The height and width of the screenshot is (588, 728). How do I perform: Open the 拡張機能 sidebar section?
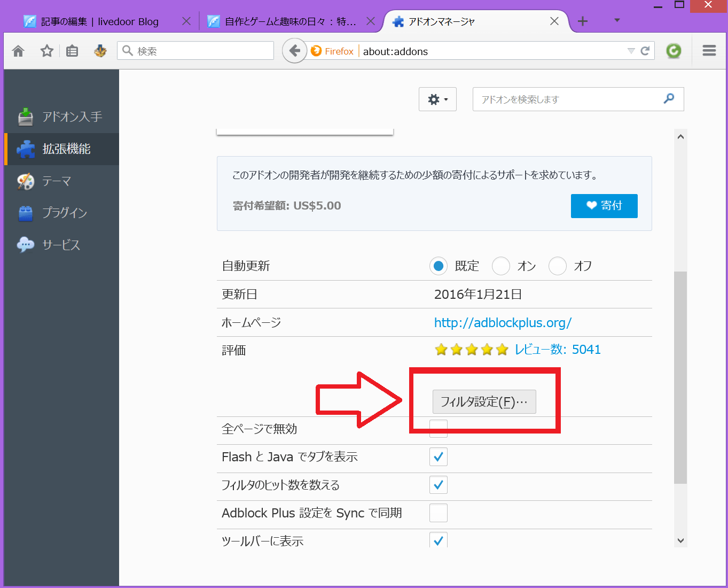(61, 149)
